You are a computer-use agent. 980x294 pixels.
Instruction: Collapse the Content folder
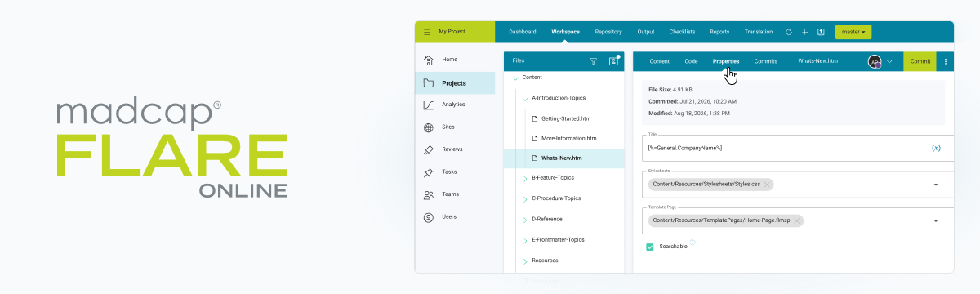(515, 78)
